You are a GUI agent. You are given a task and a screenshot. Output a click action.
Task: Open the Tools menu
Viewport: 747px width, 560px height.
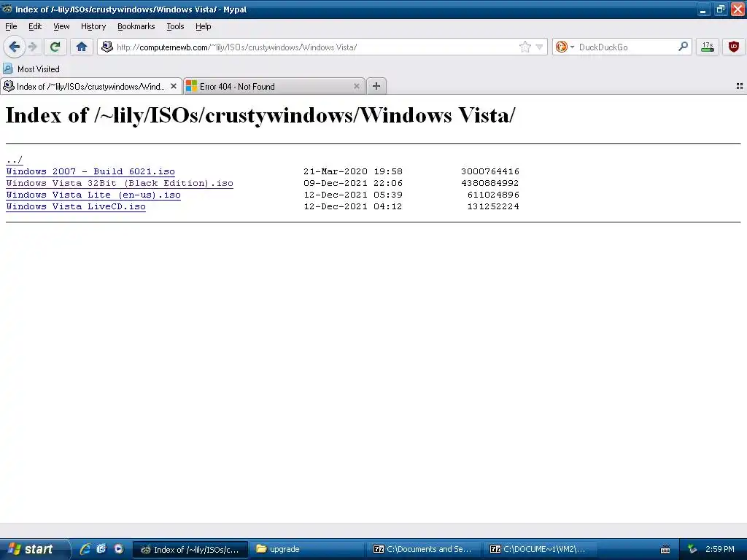(175, 27)
